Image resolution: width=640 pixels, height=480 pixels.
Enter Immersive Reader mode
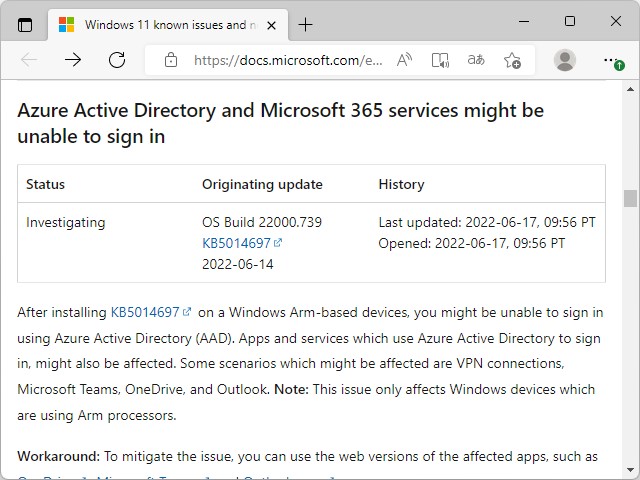point(440,60)
